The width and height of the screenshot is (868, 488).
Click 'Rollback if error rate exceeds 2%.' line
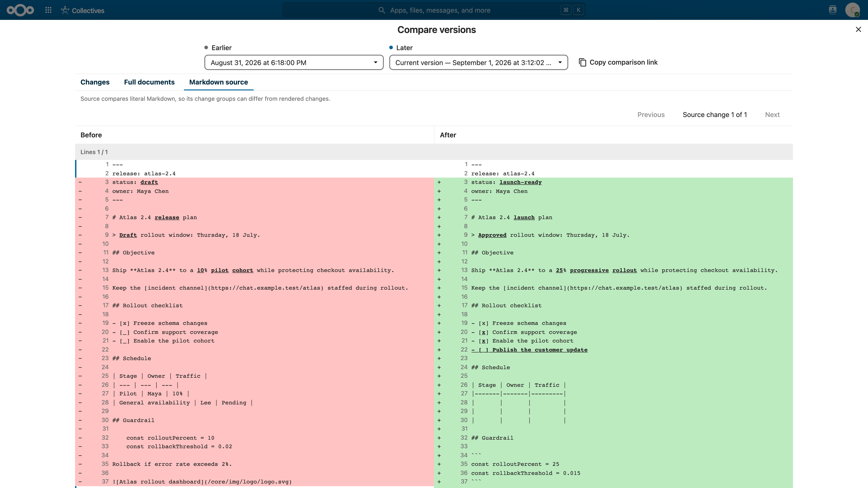[x=172, y=465]
